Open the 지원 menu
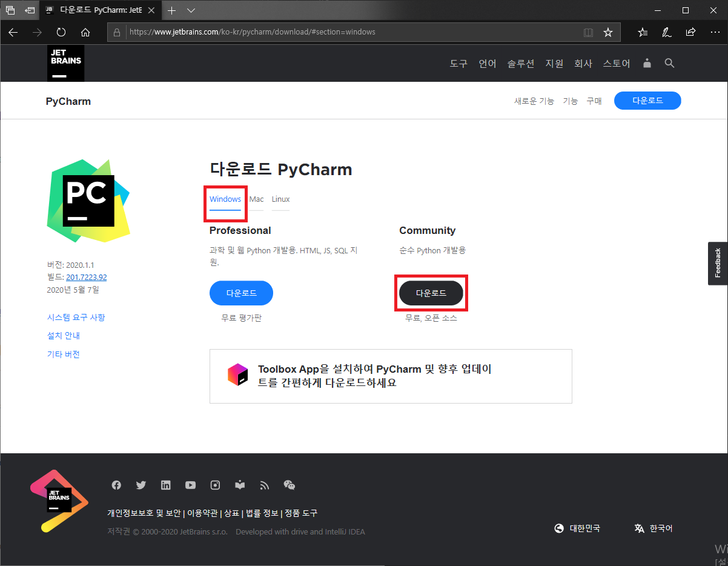Viewport: 728px width, 566px height. pyautogui.click(x=554, y=63)
